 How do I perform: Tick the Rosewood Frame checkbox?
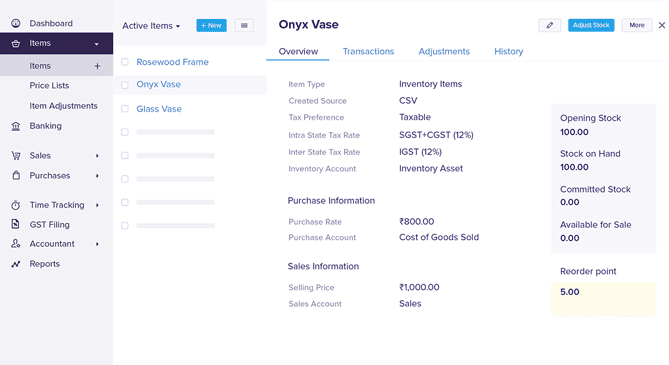[125, 62]
